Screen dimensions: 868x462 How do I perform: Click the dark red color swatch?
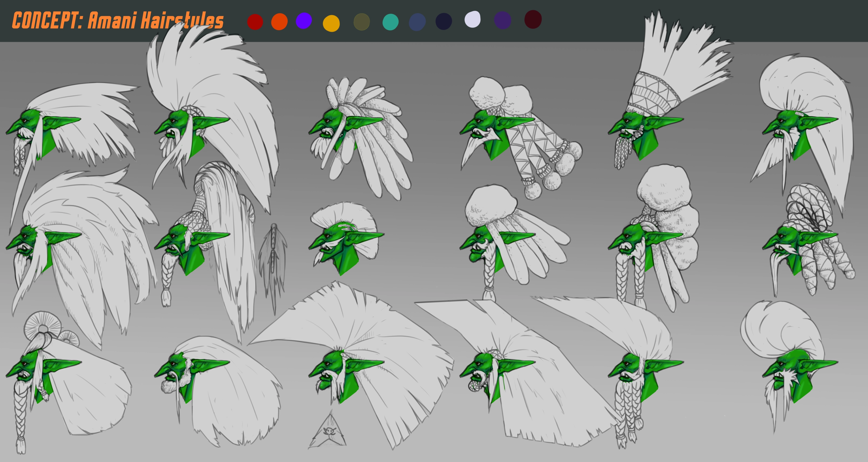[x=255, y=22]
